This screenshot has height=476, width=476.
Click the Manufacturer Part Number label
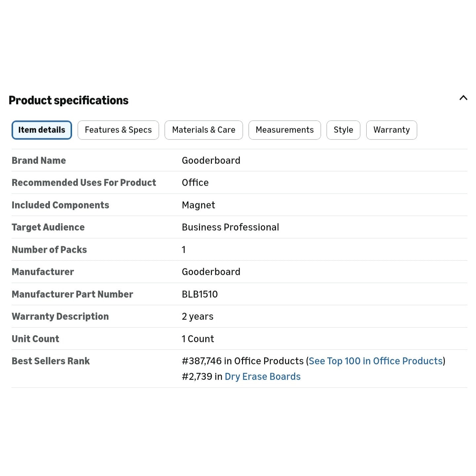tap(72, 294)
